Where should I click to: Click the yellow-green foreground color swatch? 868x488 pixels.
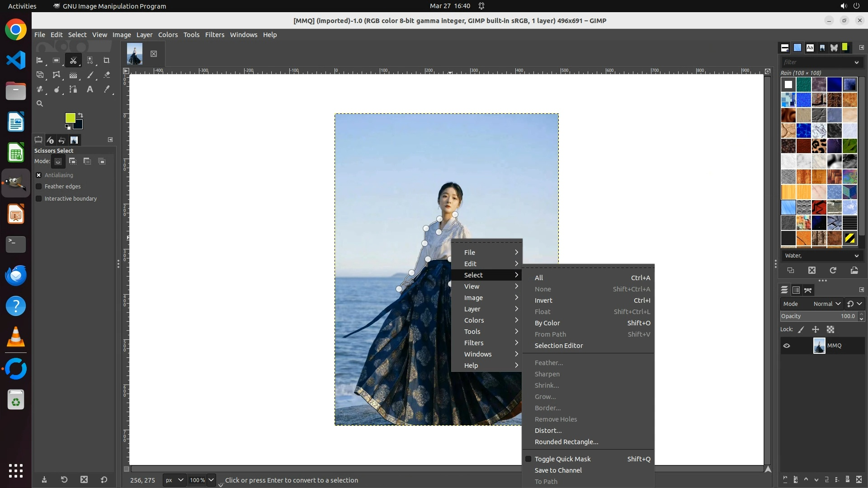[x=70, y=118]
